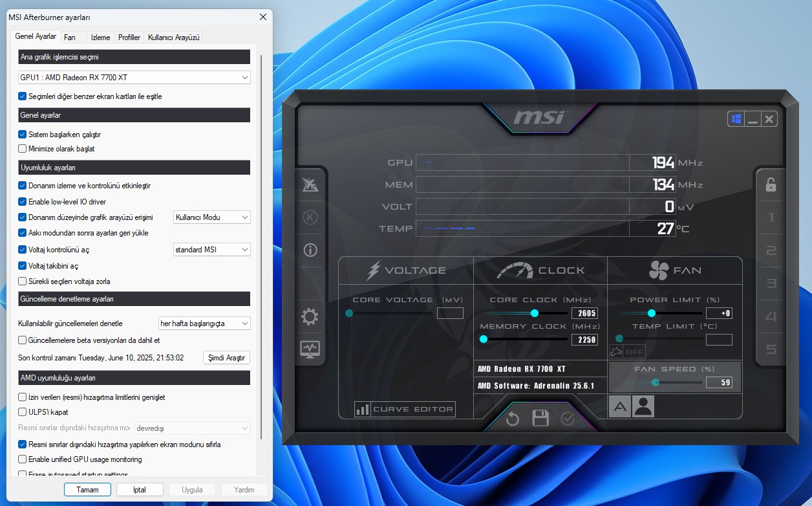Open the 'her hafta başlangıçta' update dropdown
This screenshot has height=506, width=812.
(205, 324)
